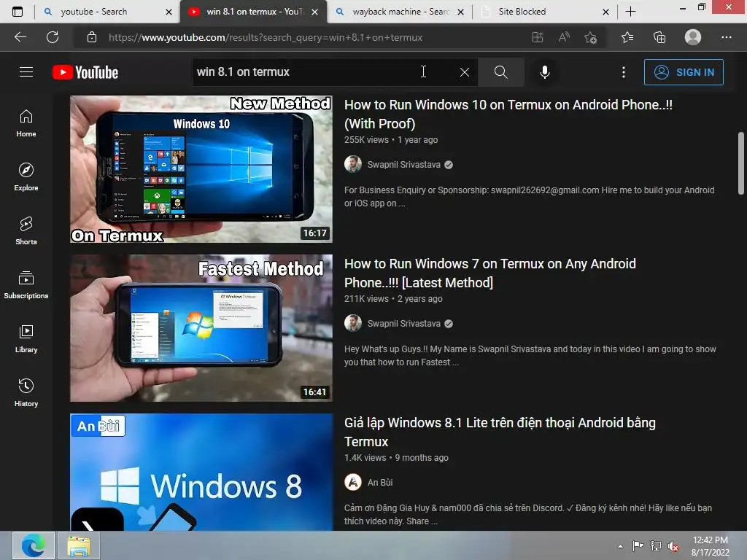Open the Windows 10 on Termux video title
Image resolution: width=747 pixels, height=560 pixels.
508,114
